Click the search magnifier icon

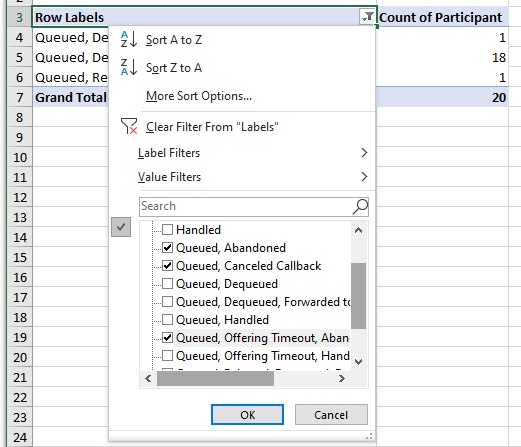point(360,206)
